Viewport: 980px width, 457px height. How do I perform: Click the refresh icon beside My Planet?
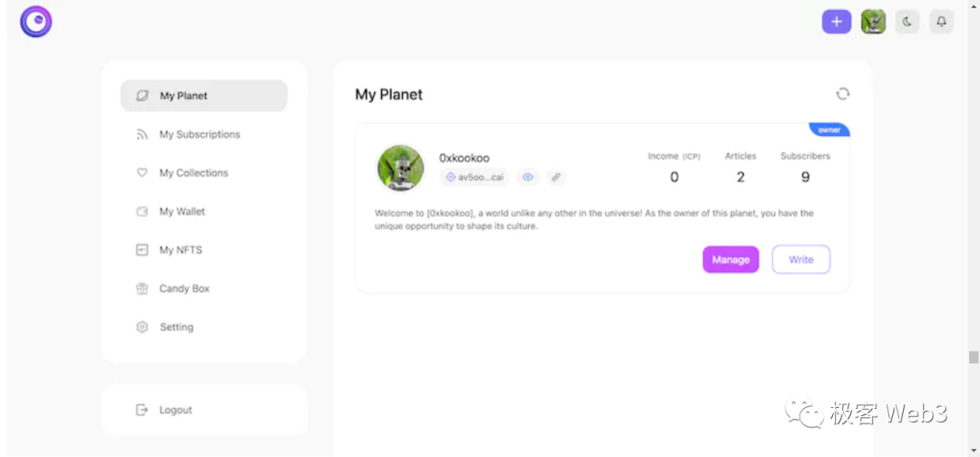click(x=843, y=93)
